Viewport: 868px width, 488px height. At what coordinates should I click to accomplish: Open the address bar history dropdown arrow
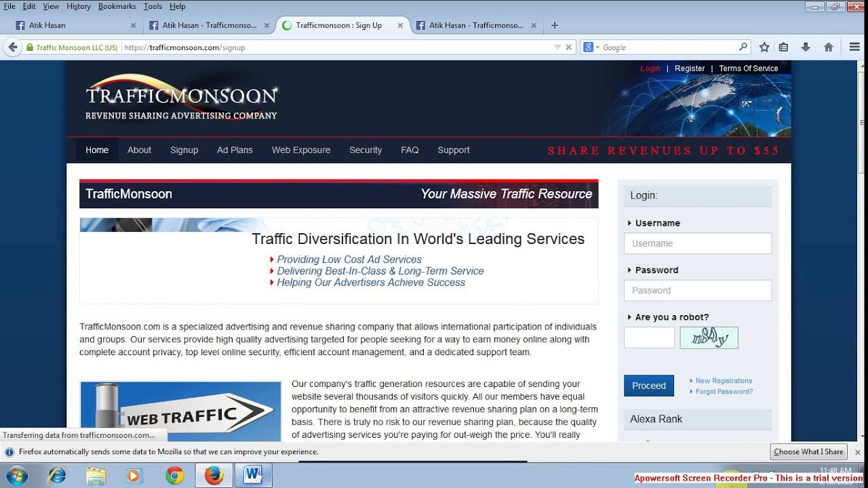tap(557, 47)
